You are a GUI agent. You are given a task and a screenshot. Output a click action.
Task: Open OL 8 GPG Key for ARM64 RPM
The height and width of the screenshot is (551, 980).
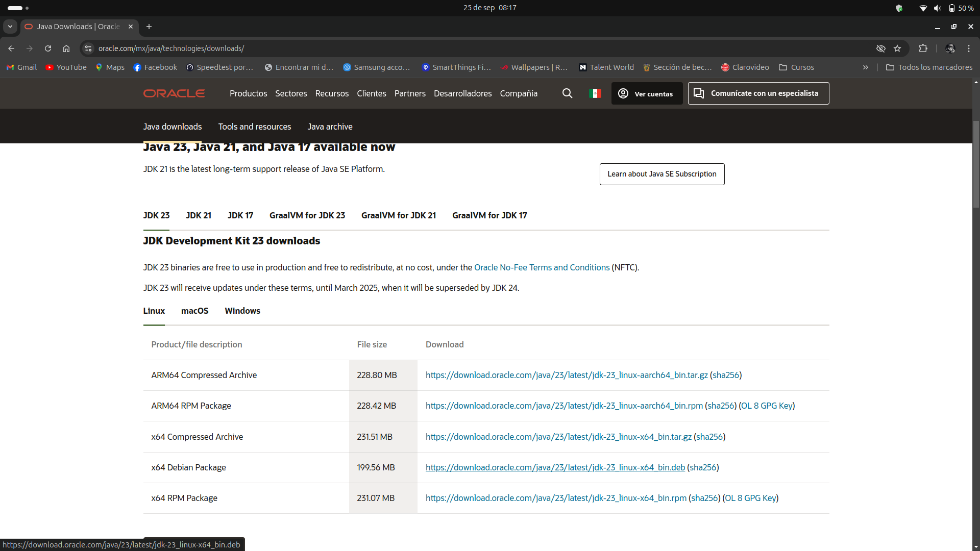pos(767,406)
